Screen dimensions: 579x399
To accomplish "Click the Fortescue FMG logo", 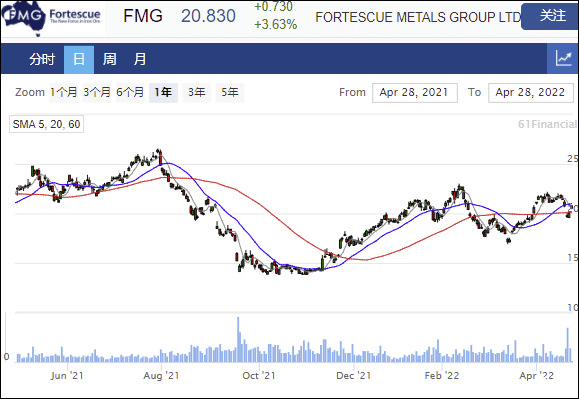I will [52, 18].
